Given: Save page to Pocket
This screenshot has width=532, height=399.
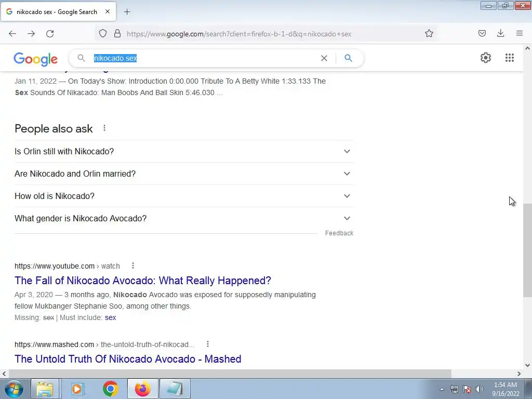Looking at the screenshot, I should tap(482, 33).
